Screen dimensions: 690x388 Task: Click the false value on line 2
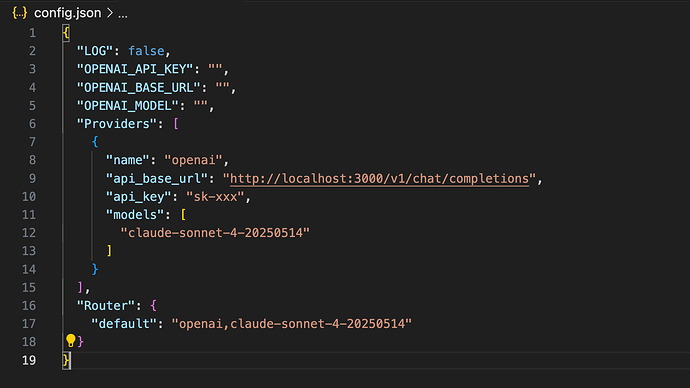pos(146,51)
